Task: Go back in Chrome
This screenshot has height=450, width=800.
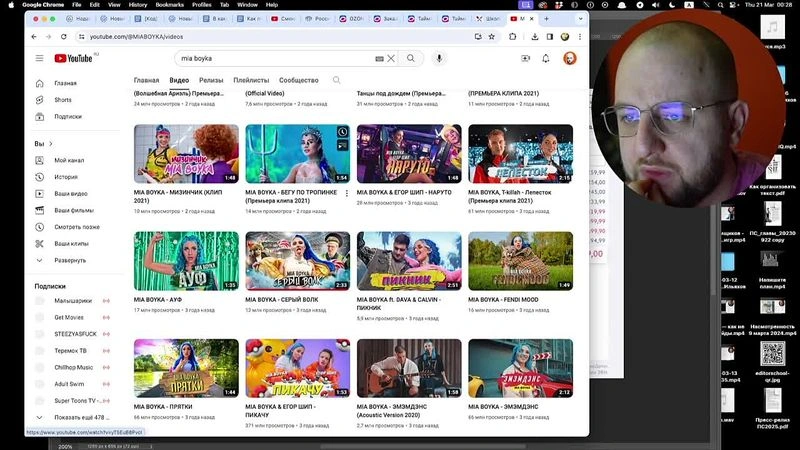Action: tap(34, 37)
